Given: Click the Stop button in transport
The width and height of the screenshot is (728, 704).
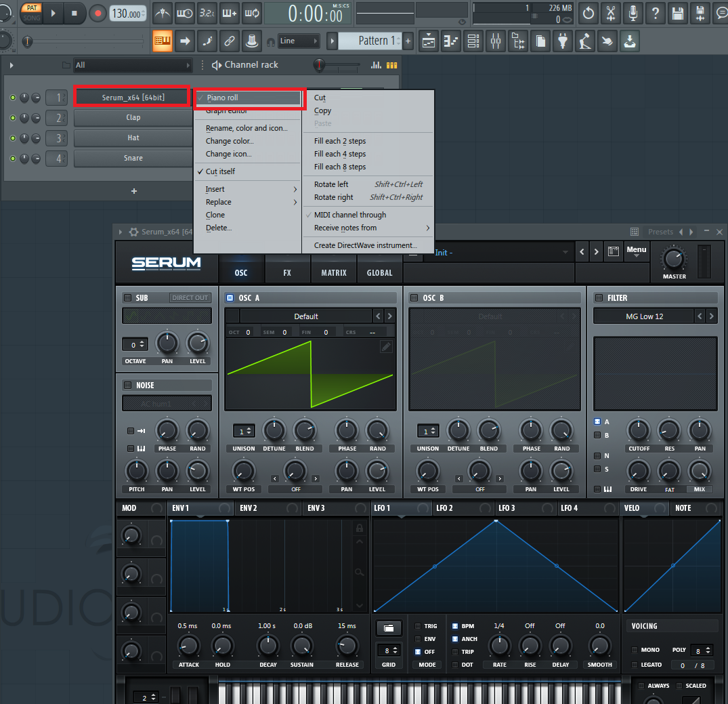Looking at the screenshot, I should [x=74, y=13].
